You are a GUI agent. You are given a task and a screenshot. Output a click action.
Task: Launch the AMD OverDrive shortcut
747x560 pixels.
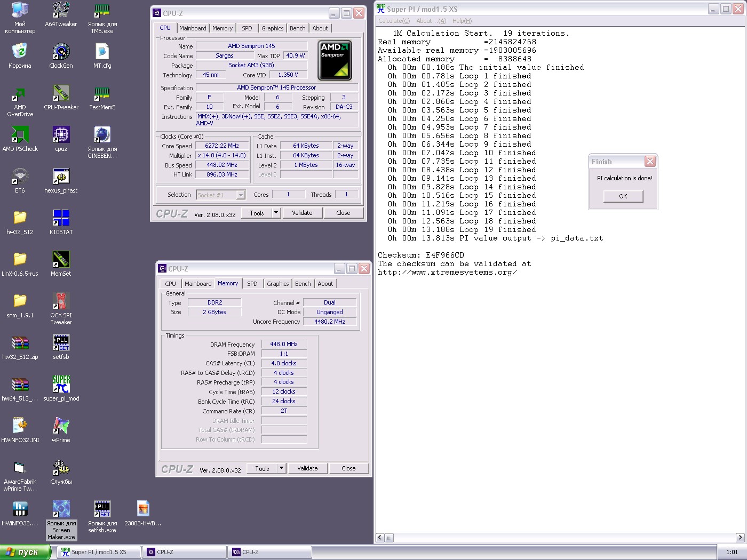coord(20,93)
